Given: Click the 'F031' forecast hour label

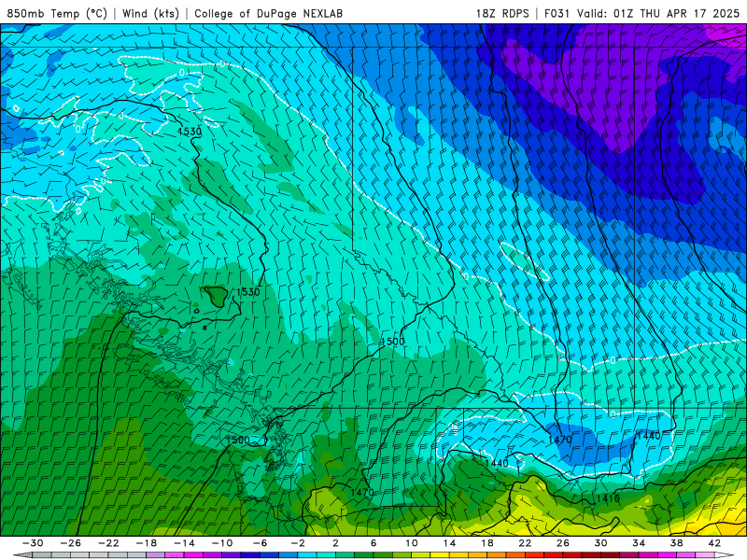Looking at the screenshot, I should [x=557, y=13].
